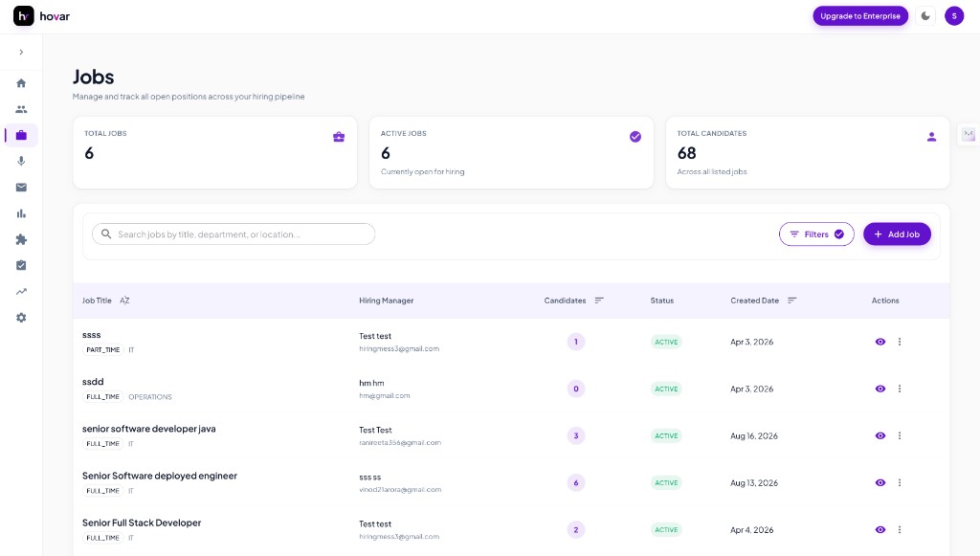Click candidates count badge 3 for java developer

[x=575, y=436]
